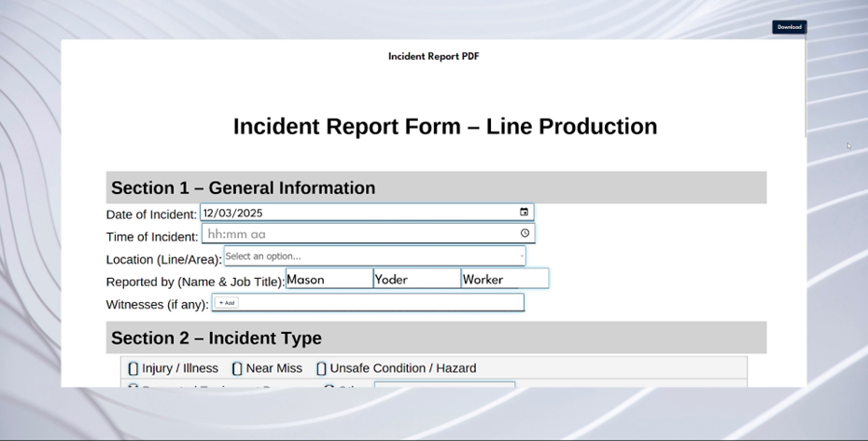The image size is (868, 441).
Task: Select the first name field containing Mason
Action: pos(329,279)
